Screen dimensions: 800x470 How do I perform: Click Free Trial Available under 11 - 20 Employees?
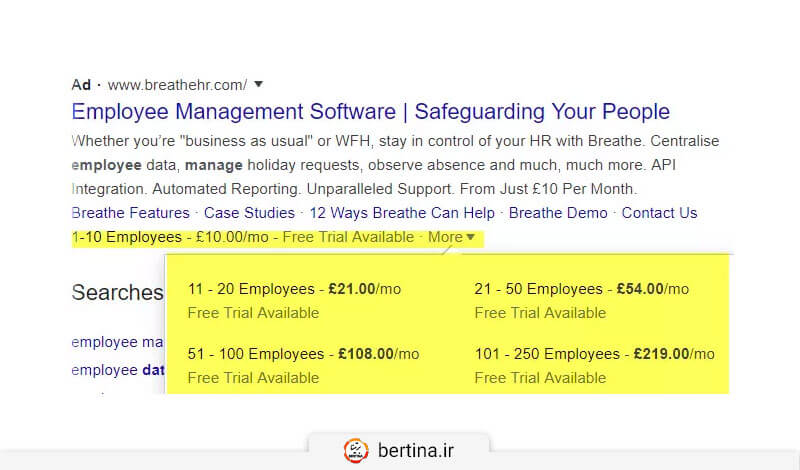(253, 313)
